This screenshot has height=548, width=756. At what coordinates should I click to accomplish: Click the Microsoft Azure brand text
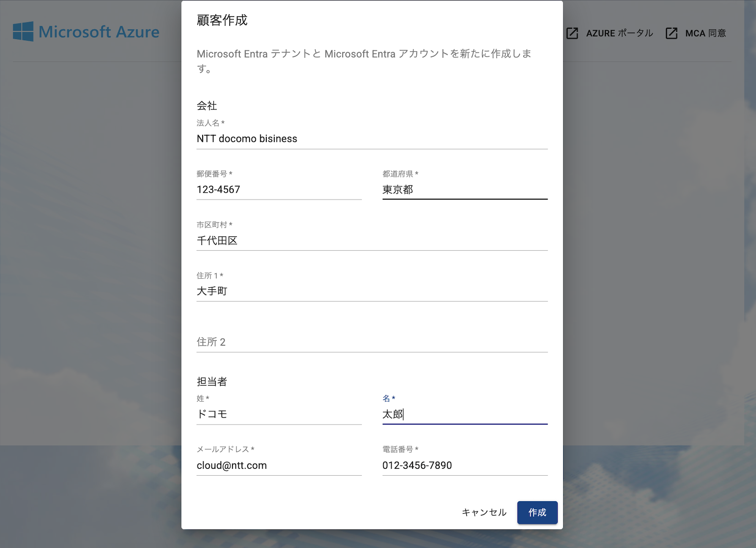click(99, 32)
